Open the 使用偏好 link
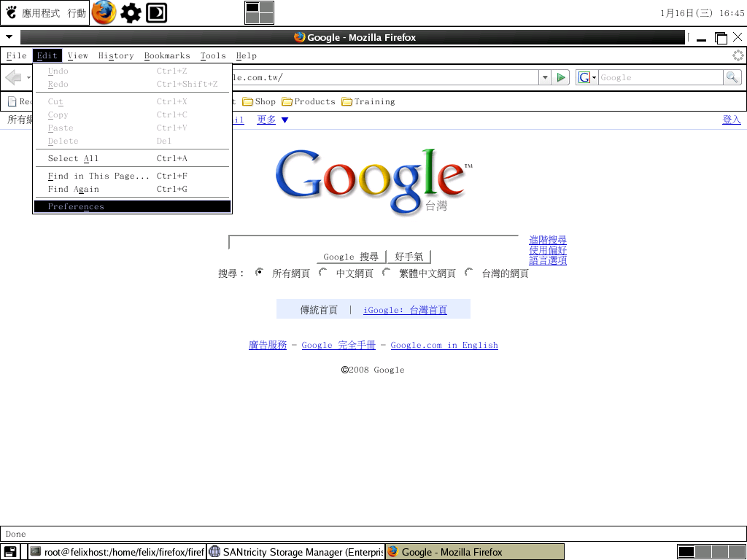 [548, 250]
